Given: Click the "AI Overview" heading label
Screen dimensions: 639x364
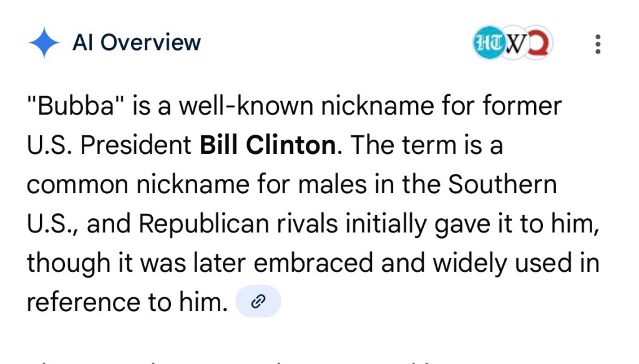Looking at the screenshot, I should (137, 43).
